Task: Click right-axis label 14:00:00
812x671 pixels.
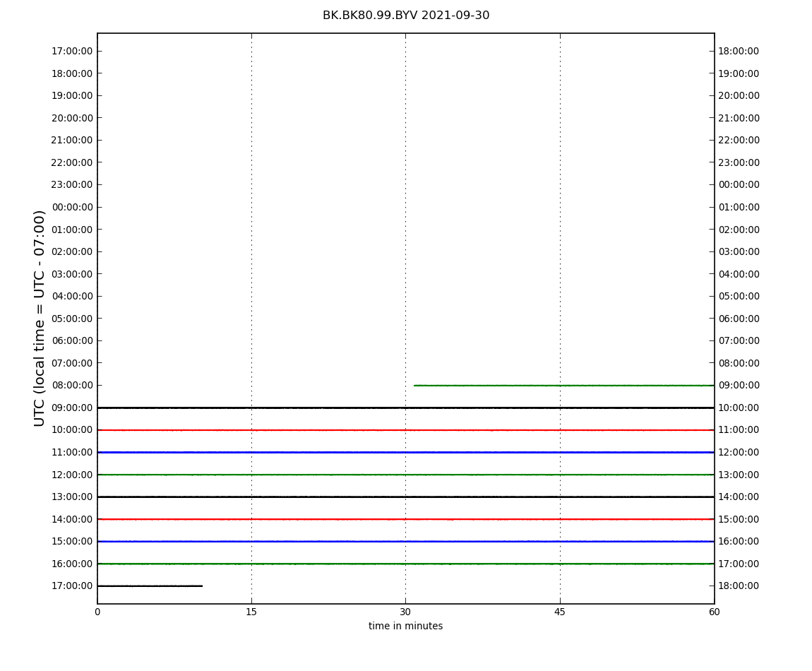Action: (x=739, y=497)
